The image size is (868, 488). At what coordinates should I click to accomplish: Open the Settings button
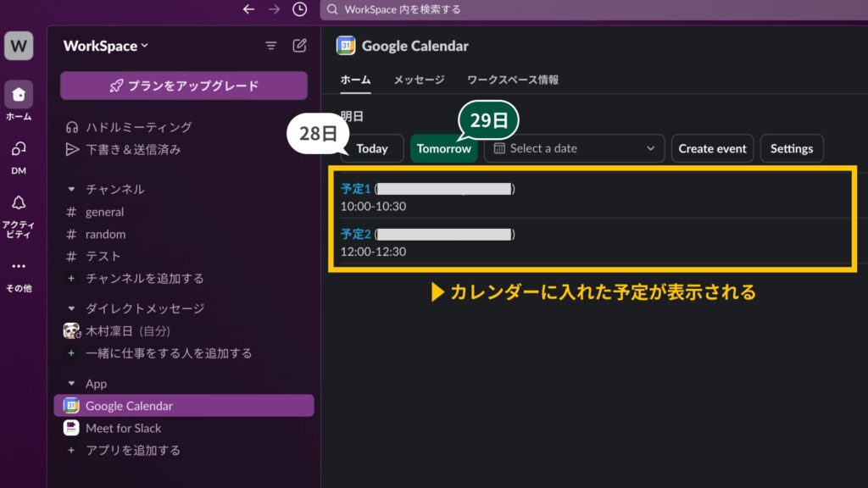pyautogui.click(x=792, y=148)
